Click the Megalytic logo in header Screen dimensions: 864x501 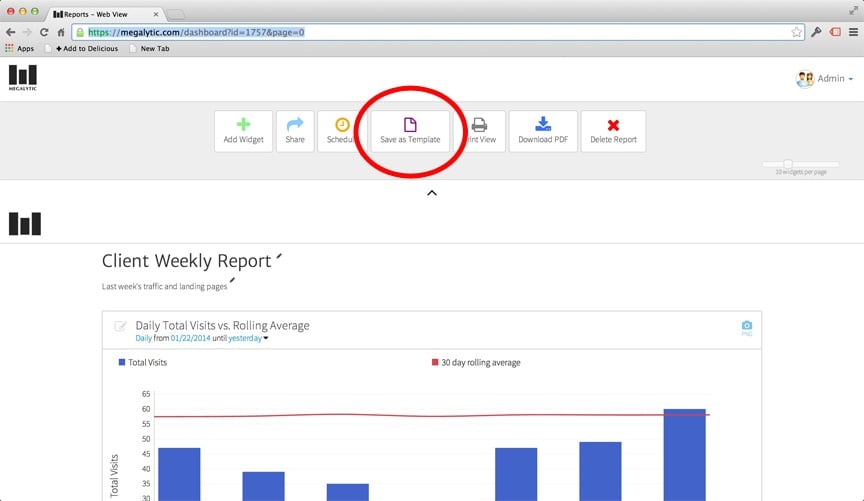coord(23,78)
